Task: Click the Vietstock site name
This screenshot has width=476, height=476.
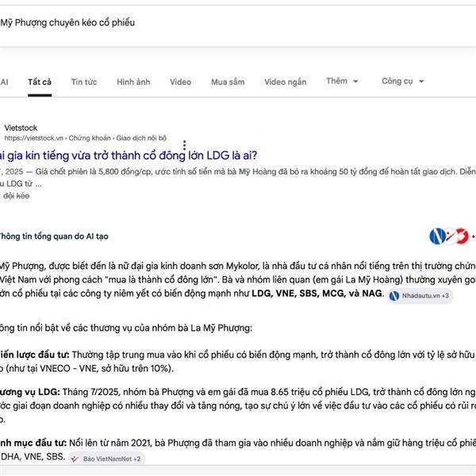Action: [21, 127]
